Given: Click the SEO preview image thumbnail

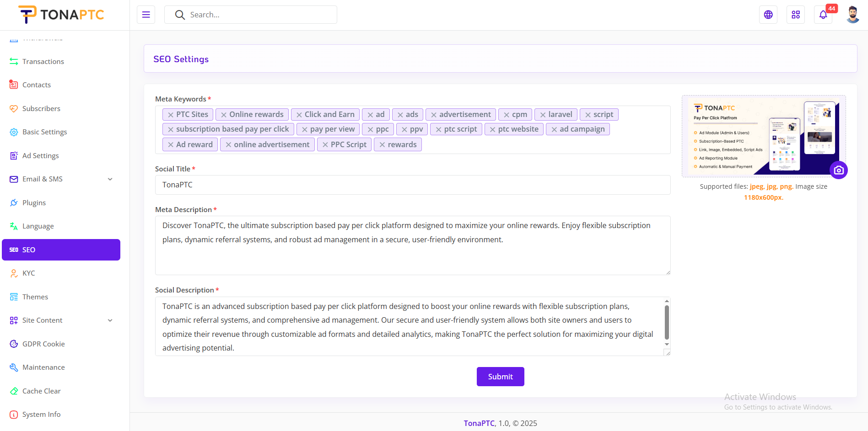Looking at the screenshot, I should tap(763, 136).
